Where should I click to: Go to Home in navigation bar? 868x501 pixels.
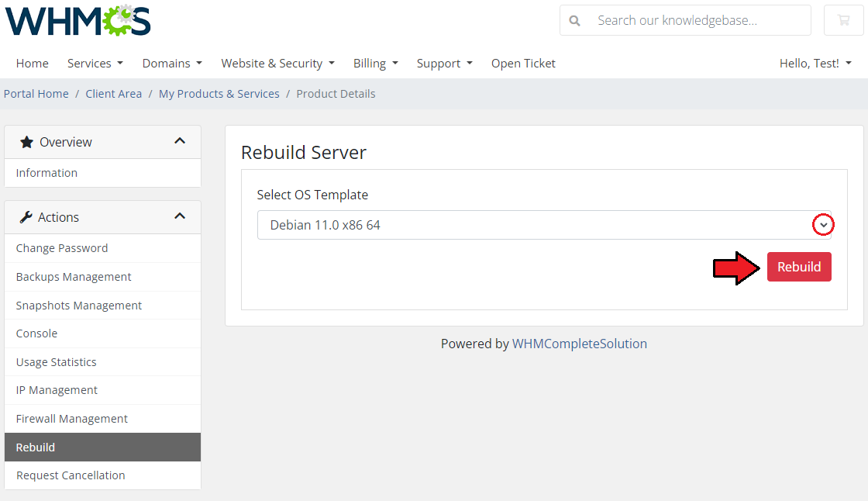pyautogui.click(x=32, y=63)
